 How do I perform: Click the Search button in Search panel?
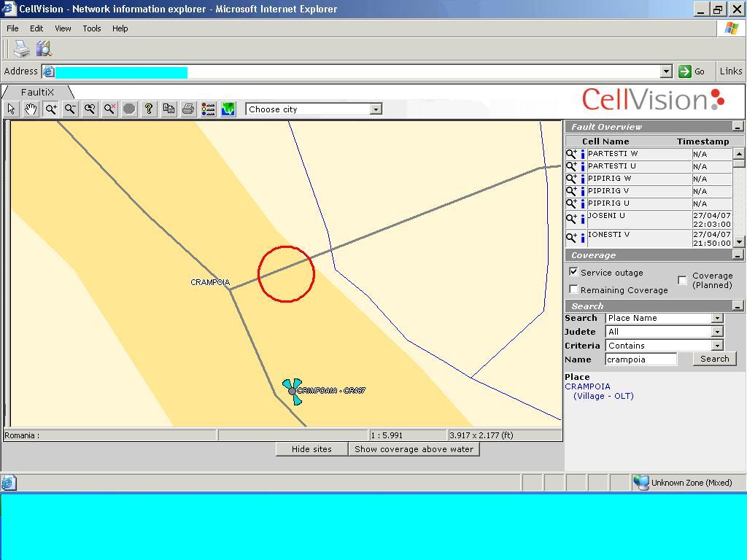715,359
